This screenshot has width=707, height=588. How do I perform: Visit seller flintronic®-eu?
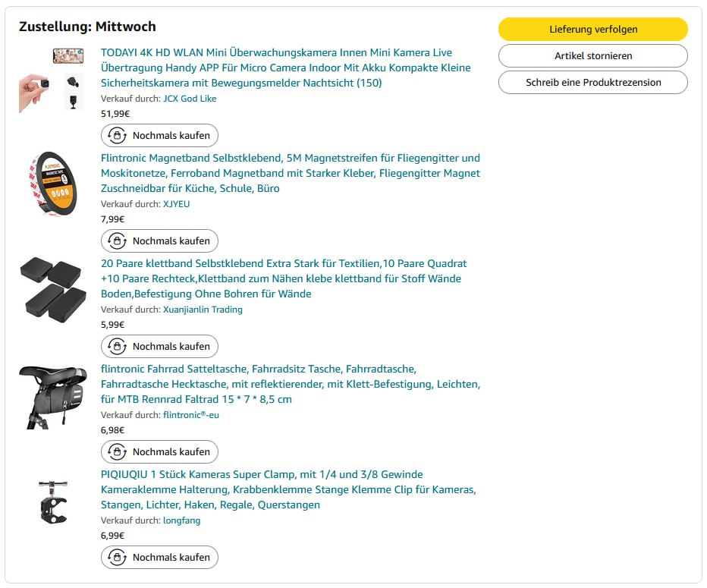click(x=191, y=415)
